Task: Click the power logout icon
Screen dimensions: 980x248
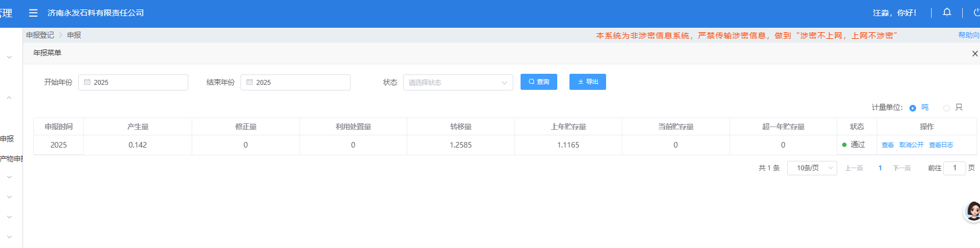Action: point(977,12)
